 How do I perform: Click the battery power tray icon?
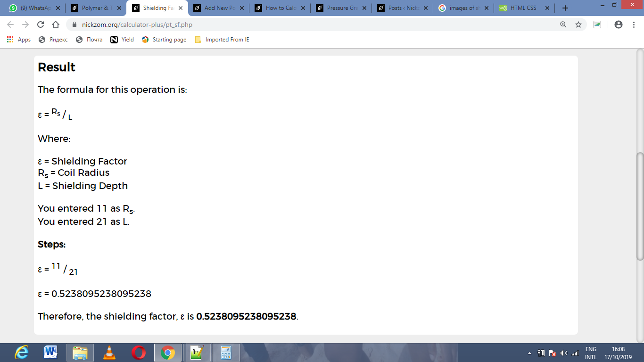click(541, 353)
